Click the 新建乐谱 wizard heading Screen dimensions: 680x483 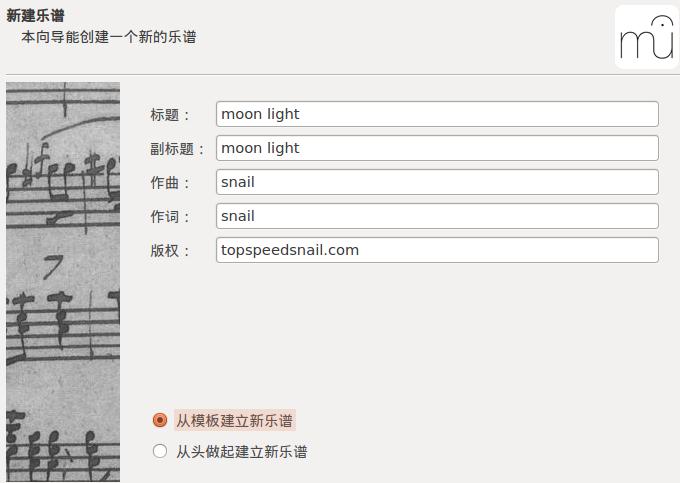click(35, 16)
